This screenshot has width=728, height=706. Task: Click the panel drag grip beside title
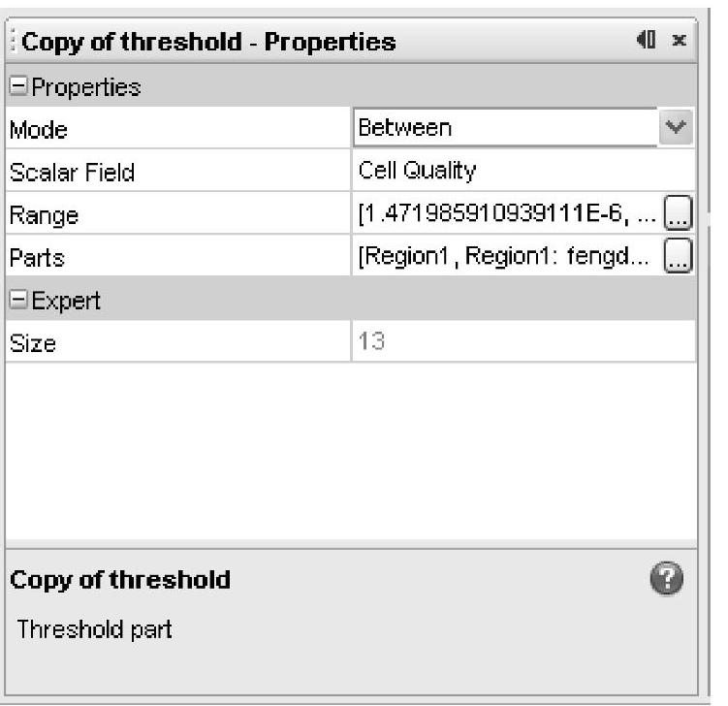pyautogui.click(x=13, y=41)
